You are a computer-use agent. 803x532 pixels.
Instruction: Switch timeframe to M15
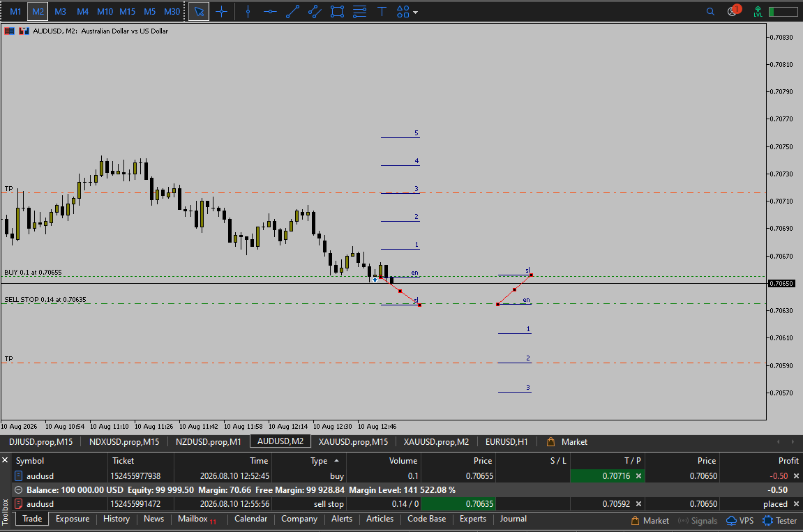127,11
